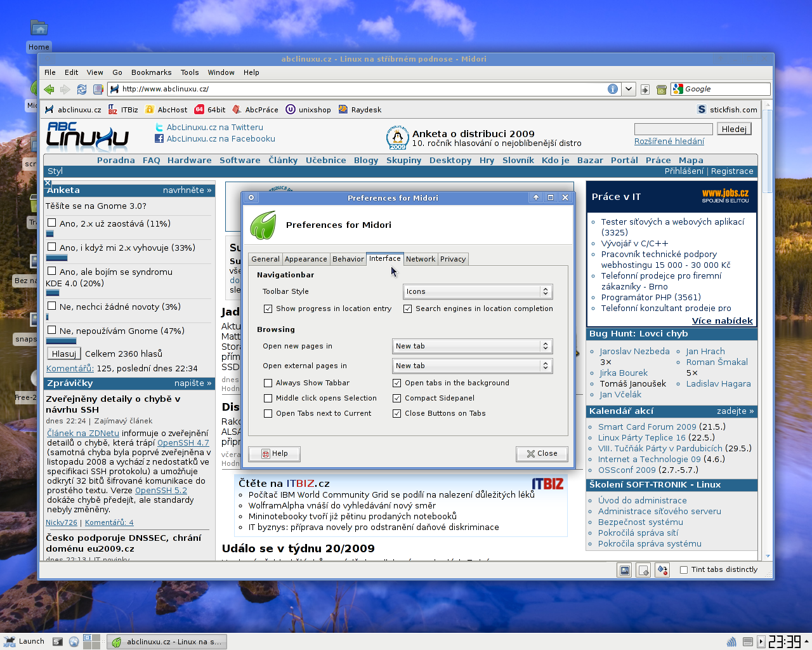Open Bookmarks menu in Midori menu bar

tap(151, 72)
